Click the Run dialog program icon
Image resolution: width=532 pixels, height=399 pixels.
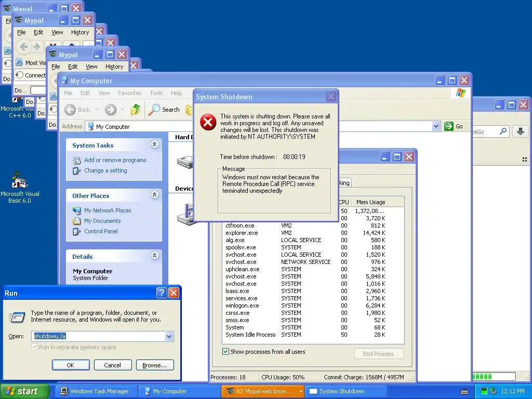pyautogui.click(x=17, y=317)
